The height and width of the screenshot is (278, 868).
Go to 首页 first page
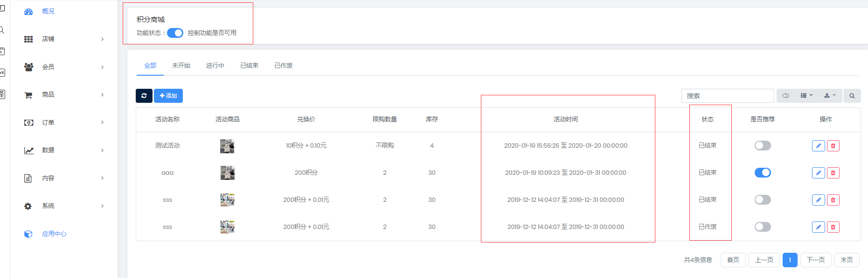(733, 260)
